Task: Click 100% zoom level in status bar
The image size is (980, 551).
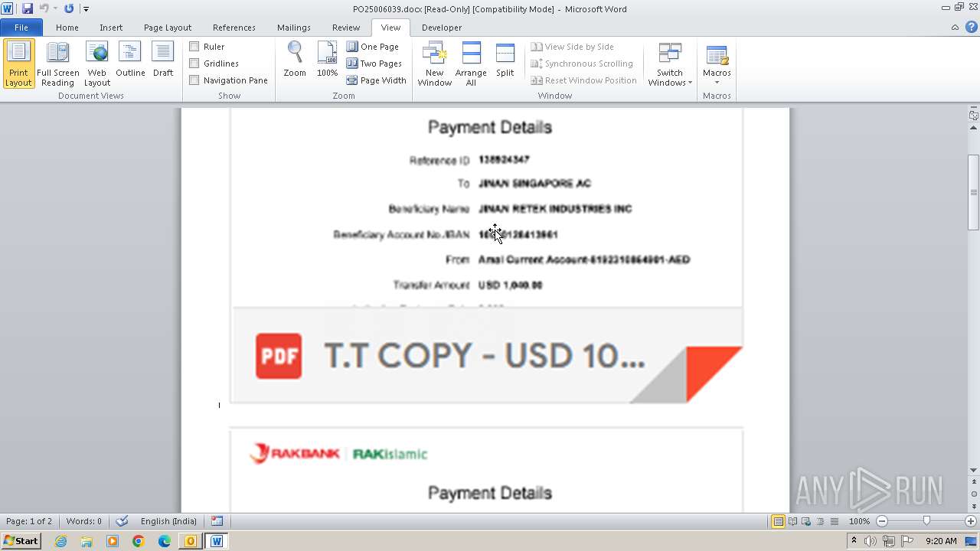Action: tap(859, 521)
